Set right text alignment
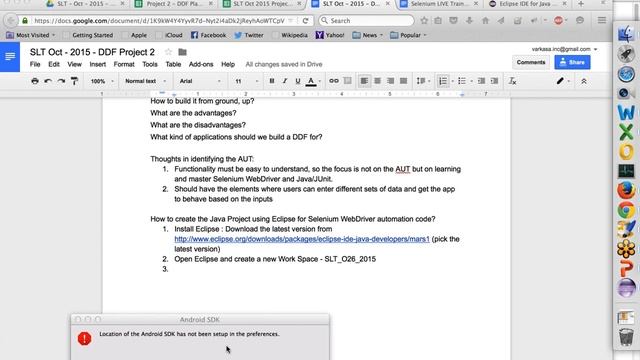Viewport: 640px width, 360px height. 391,81
